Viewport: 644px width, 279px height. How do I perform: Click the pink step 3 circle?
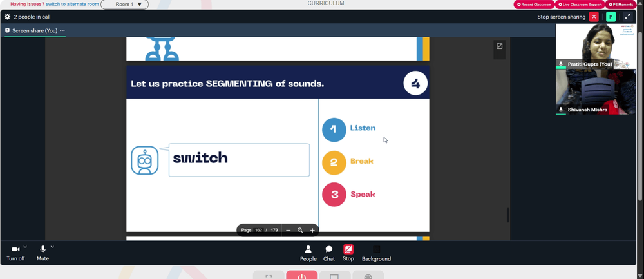tap(334, 195)
